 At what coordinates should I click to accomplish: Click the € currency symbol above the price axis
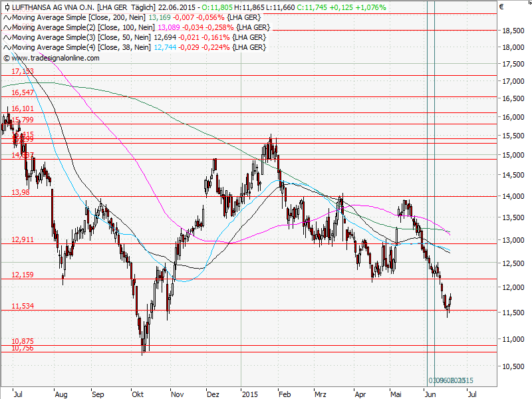click(x=501, y=7)
